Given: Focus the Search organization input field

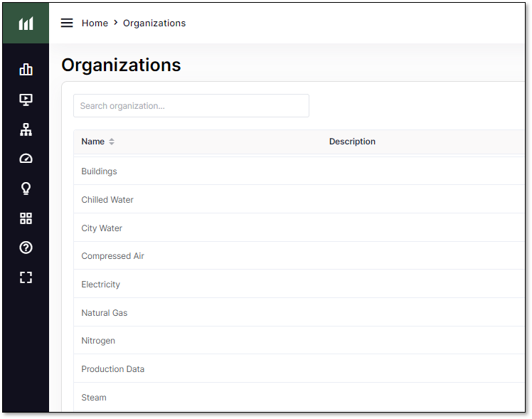Looking at the screenshot, I should pos(191,106).
